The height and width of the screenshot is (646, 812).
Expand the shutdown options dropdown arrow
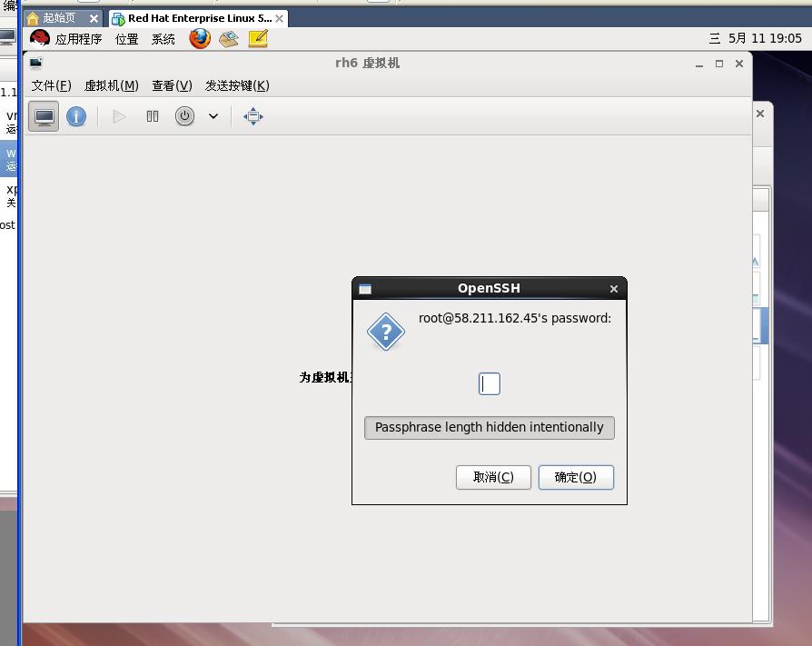click(x=213, y=116)
